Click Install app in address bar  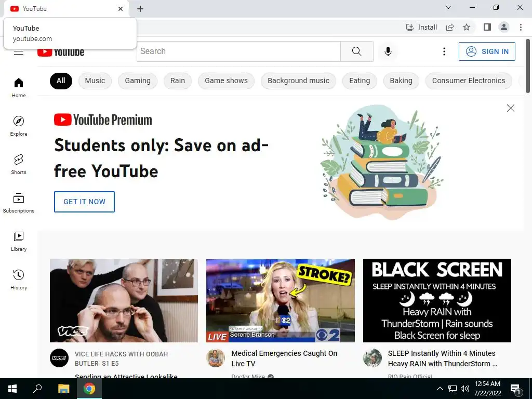coord(421,27)
